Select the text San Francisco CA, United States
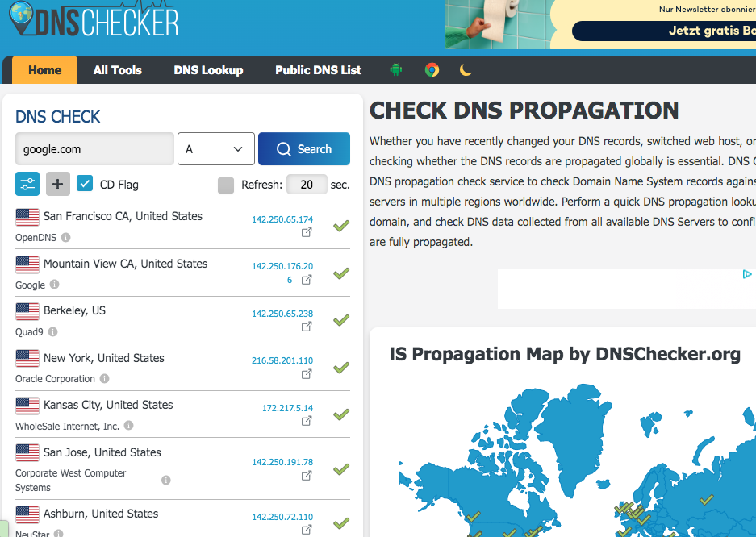Image resolution: width=756 pixels, height=537 pixels. pyautogui.click(x=123, y=216)
